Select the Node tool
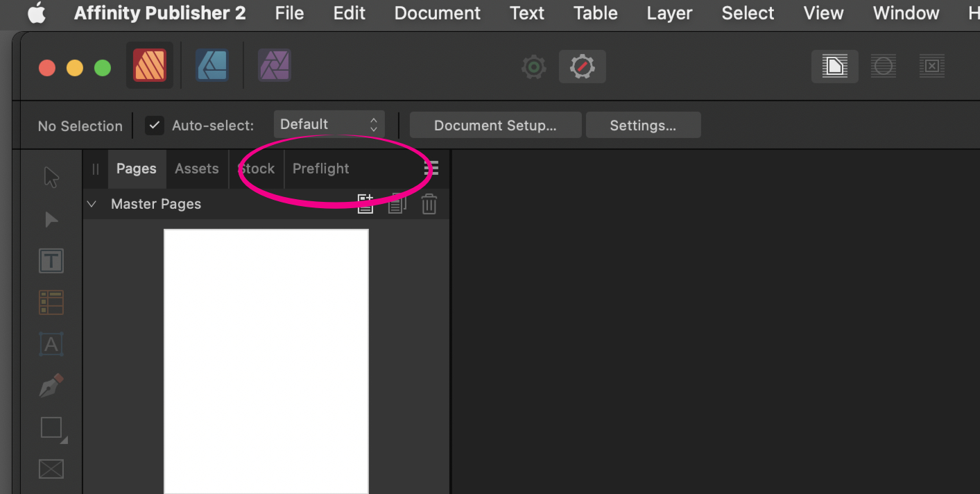 51,220
